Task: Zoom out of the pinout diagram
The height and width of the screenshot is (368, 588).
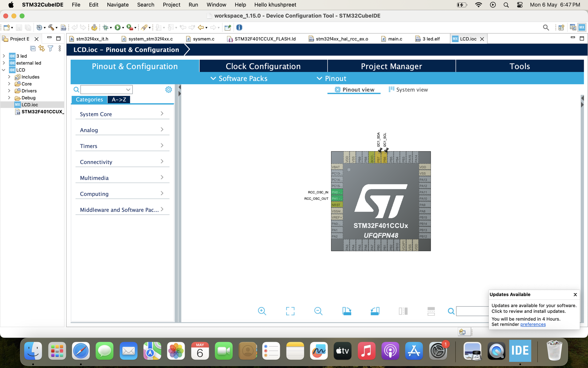Action: [x=318, y=311]
